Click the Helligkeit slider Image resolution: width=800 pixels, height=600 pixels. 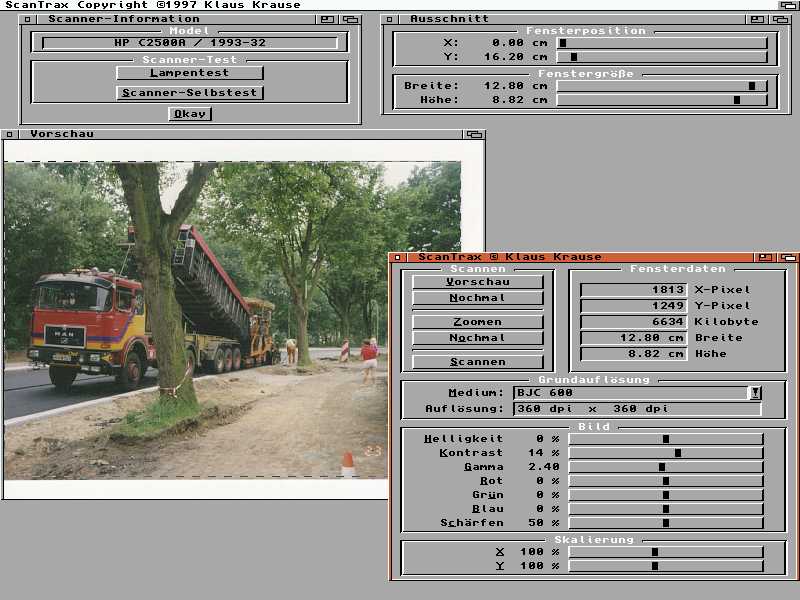tap(666, 439)
